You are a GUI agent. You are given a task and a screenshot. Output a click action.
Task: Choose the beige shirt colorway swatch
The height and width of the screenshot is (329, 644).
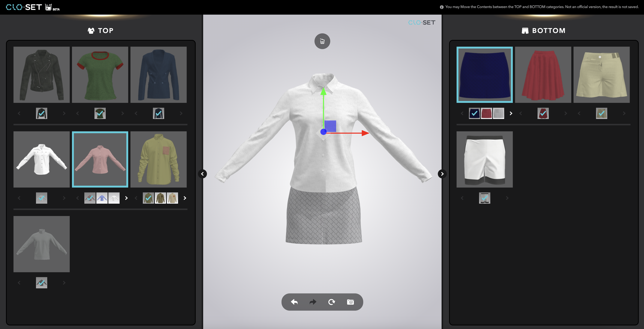172,198
